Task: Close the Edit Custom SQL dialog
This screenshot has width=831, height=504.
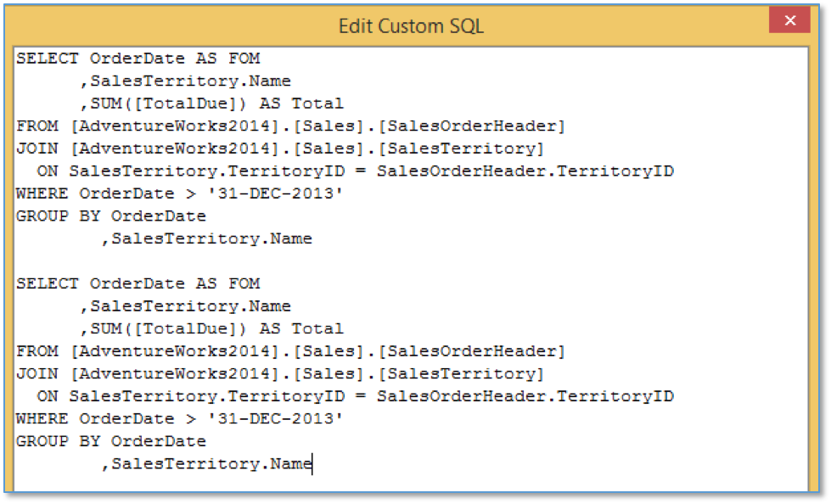Action: (x=789, y=20)
